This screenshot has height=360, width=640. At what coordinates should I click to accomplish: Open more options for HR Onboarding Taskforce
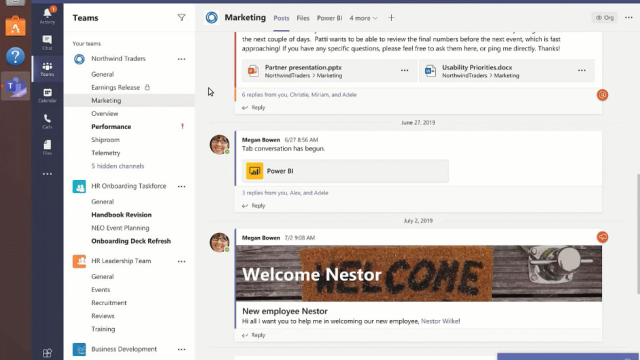(x=182, y=187)
